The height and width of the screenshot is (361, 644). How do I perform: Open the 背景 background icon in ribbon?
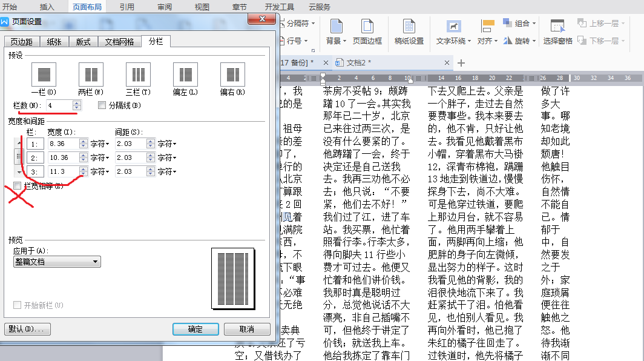(x=337, y=26)
